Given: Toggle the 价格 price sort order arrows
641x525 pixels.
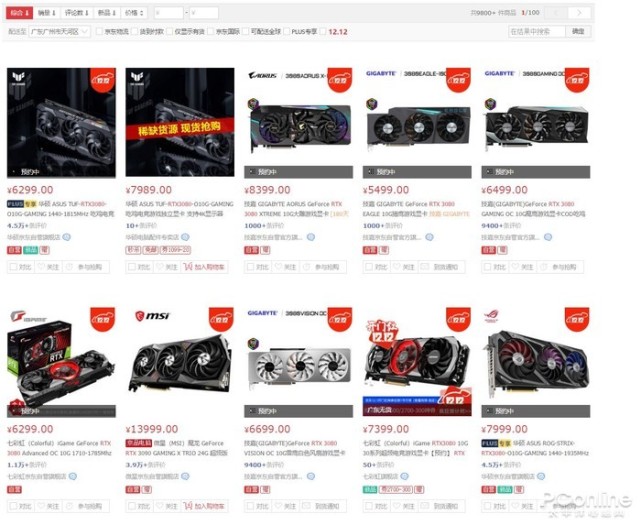Looking at the screenshot, I should click(134, 13).
